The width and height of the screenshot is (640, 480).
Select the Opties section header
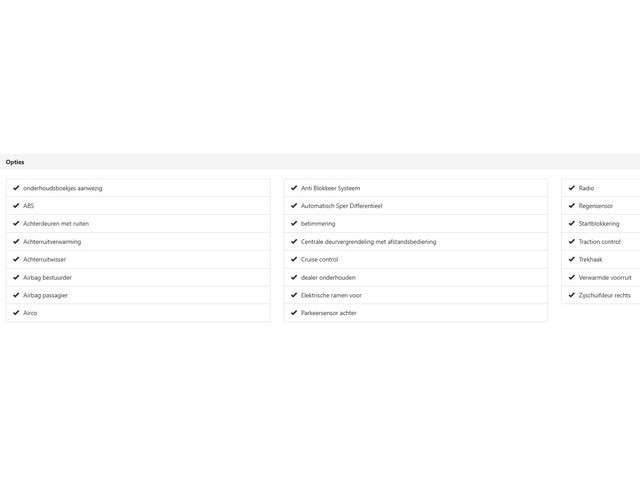(x=320, y=162)
